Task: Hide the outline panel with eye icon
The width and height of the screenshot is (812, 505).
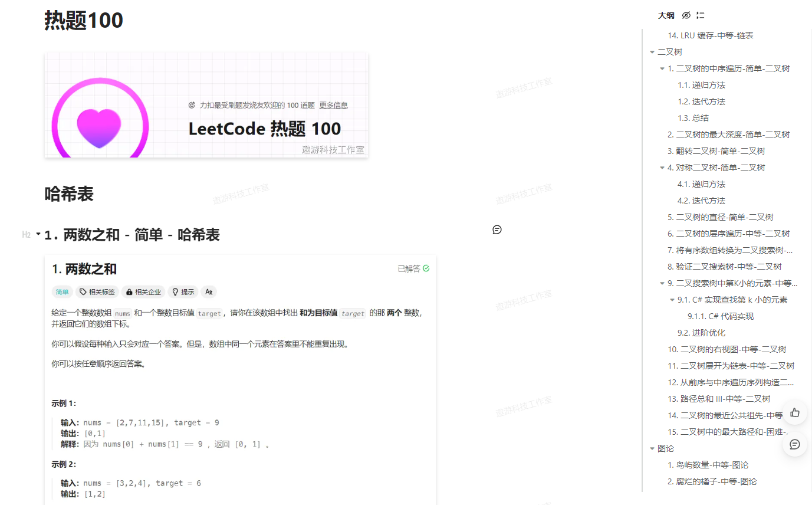Action: coord(686,15)
